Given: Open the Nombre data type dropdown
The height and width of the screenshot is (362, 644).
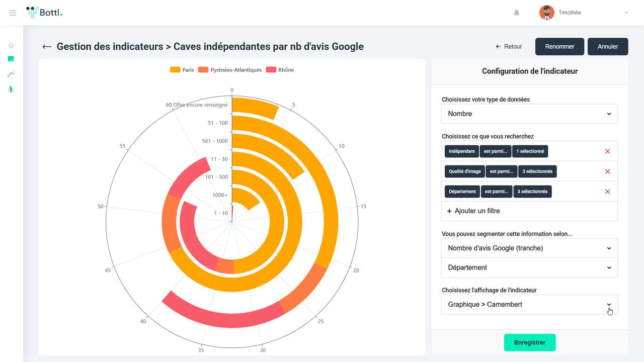Looking at the screenshot, I should (x=529, y=114).
